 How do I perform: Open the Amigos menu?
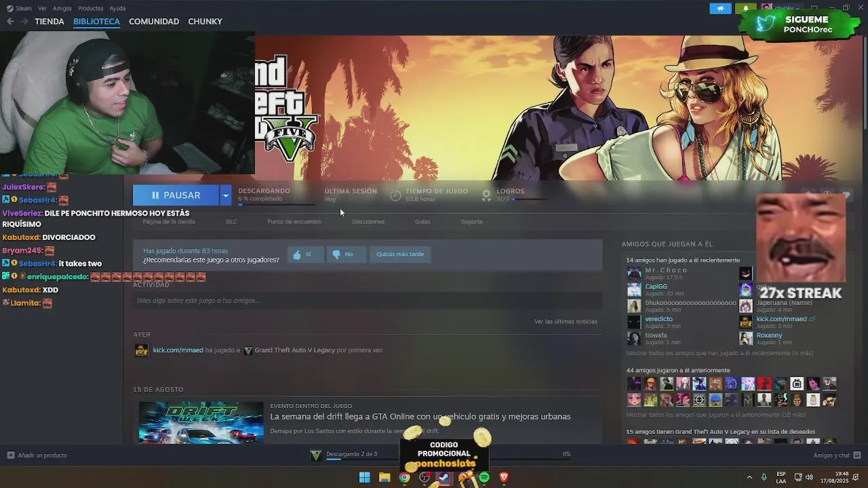pos(62,8)
